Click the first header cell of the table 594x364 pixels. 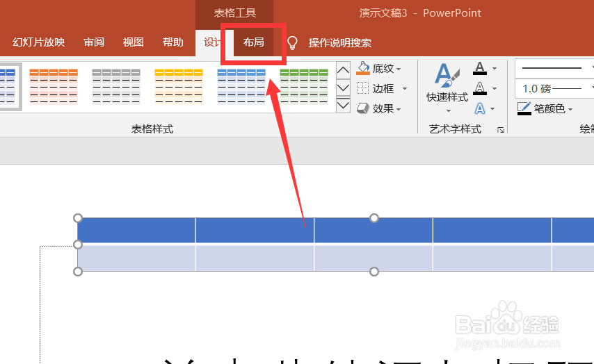point(136,230)
